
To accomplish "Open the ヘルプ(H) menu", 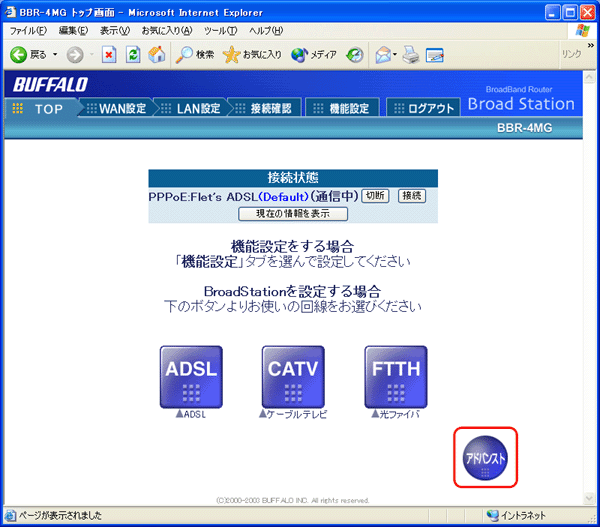I will (266, 31).
